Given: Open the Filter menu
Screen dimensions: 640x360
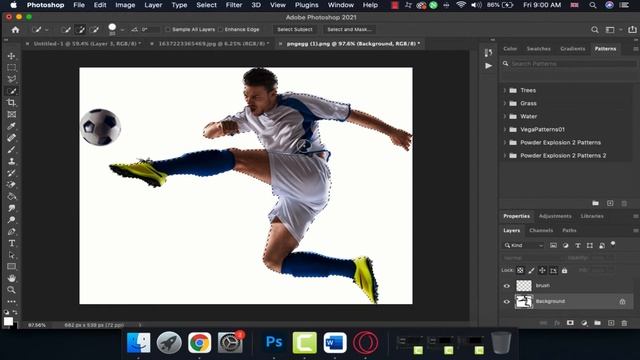Looking at the screenshot, I should coord(234,5).
